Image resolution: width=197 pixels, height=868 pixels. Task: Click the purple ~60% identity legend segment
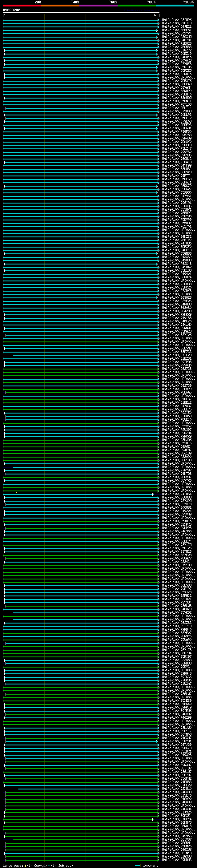pyautogui.click(x=98, y=6)
